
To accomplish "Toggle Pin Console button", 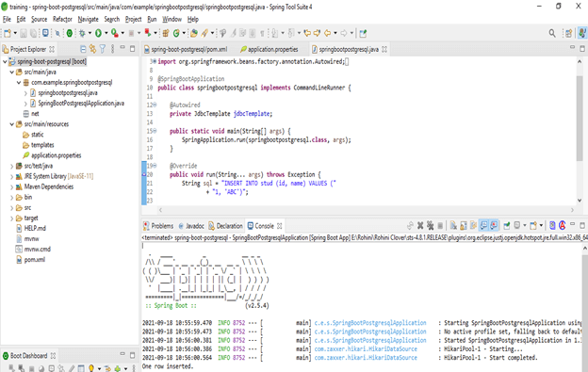I will point(507,225).
